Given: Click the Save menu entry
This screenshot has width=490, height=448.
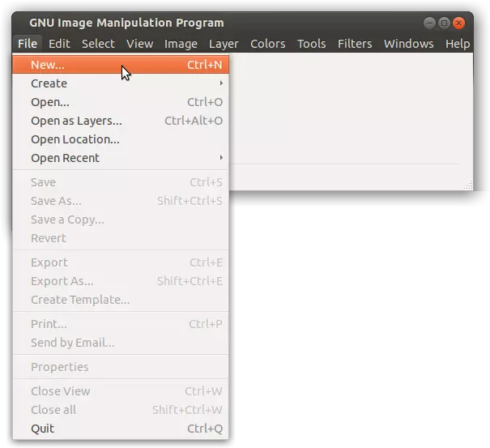Looking at the screenshot, I should tap(121, 182).
